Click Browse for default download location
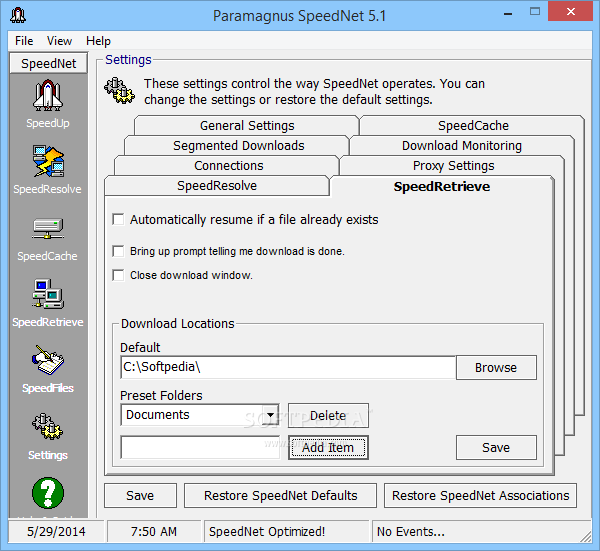 coord(496,368)
